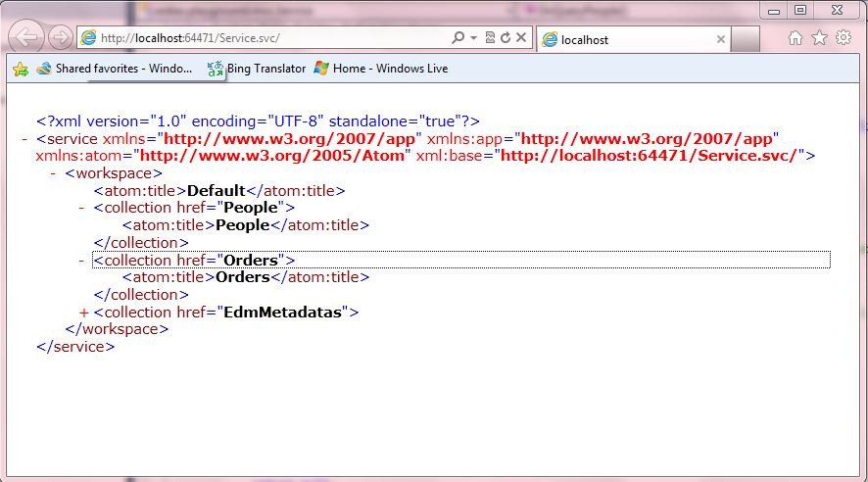Toggle the Compatibility View icon
Screen dimensions: 868x482
490,38
